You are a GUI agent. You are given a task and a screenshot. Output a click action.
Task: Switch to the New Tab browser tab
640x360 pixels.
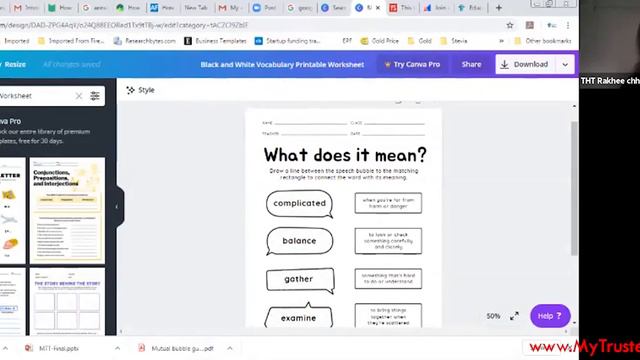[196, 8]
